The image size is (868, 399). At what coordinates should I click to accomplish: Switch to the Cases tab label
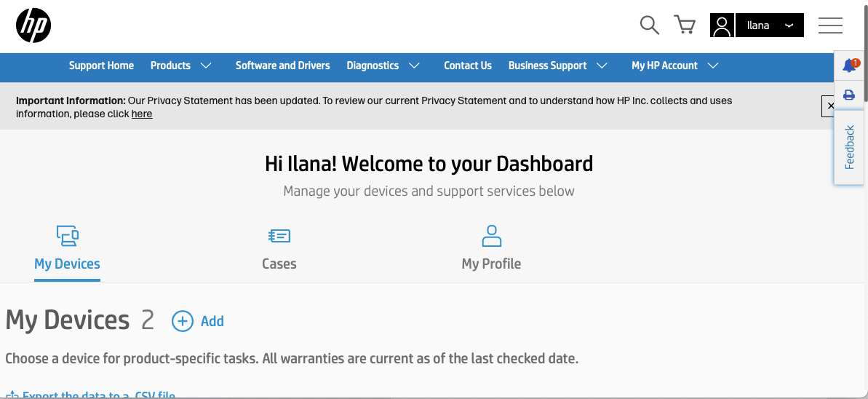[x=279, y=264]
